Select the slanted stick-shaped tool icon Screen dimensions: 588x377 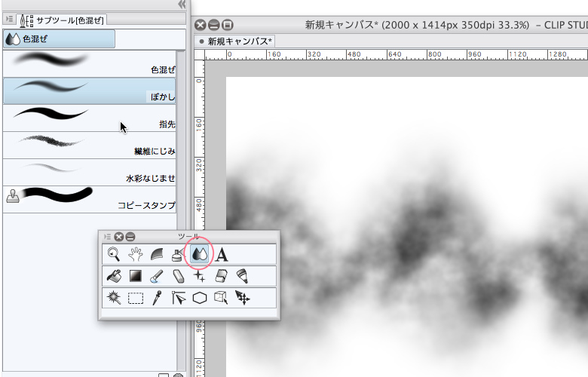[x=179, y=276]
